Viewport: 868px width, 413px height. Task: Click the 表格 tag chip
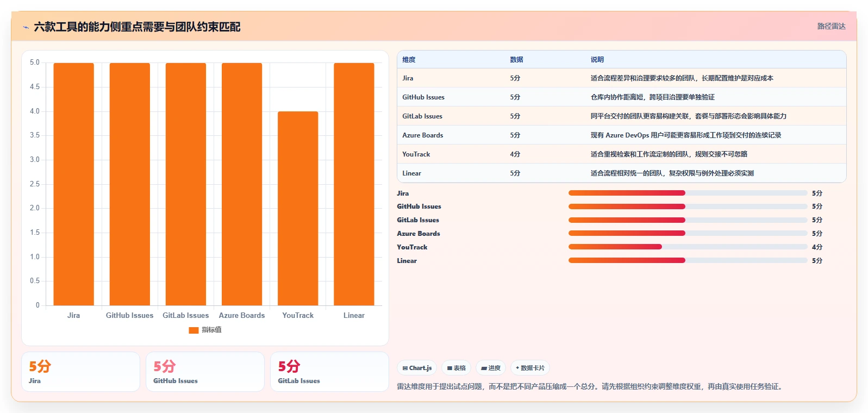456,368
